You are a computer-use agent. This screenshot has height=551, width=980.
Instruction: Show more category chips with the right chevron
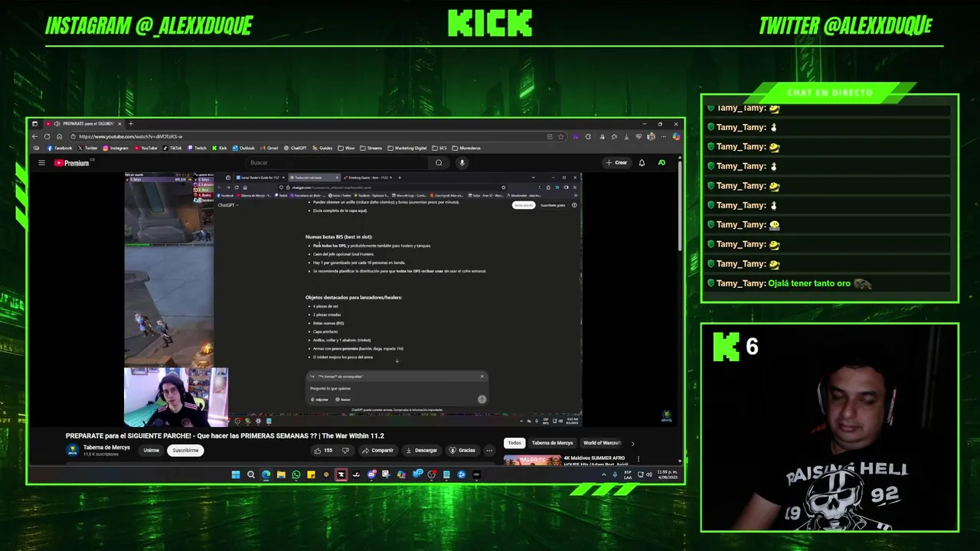(x=632, y=443)
